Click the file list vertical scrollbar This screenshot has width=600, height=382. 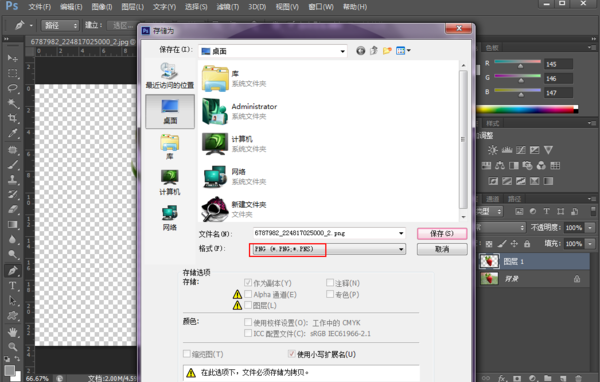(x=463, y=140)
